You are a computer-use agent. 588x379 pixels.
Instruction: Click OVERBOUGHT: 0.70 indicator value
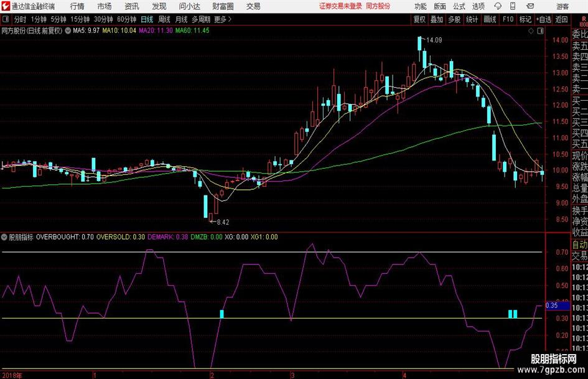65,237
